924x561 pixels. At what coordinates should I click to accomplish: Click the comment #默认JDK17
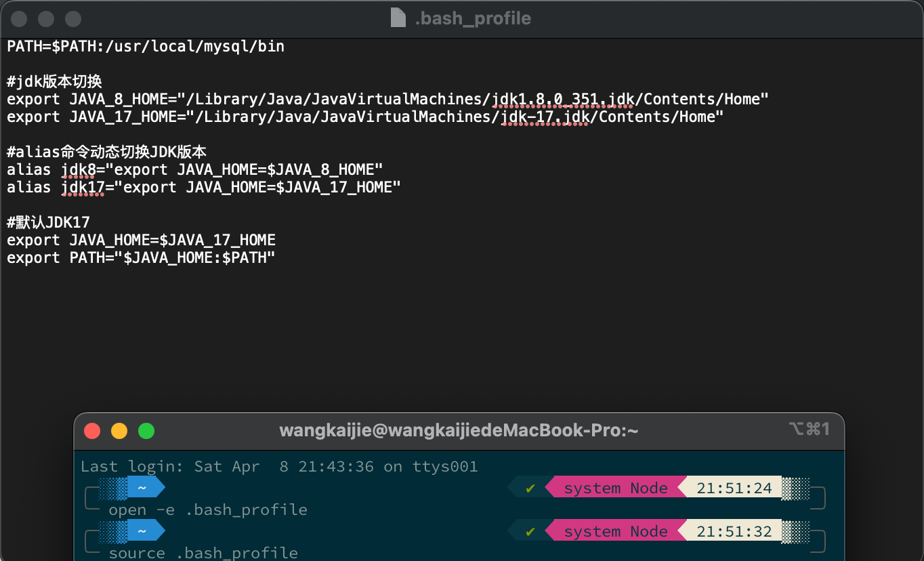(x=48, y=222)
